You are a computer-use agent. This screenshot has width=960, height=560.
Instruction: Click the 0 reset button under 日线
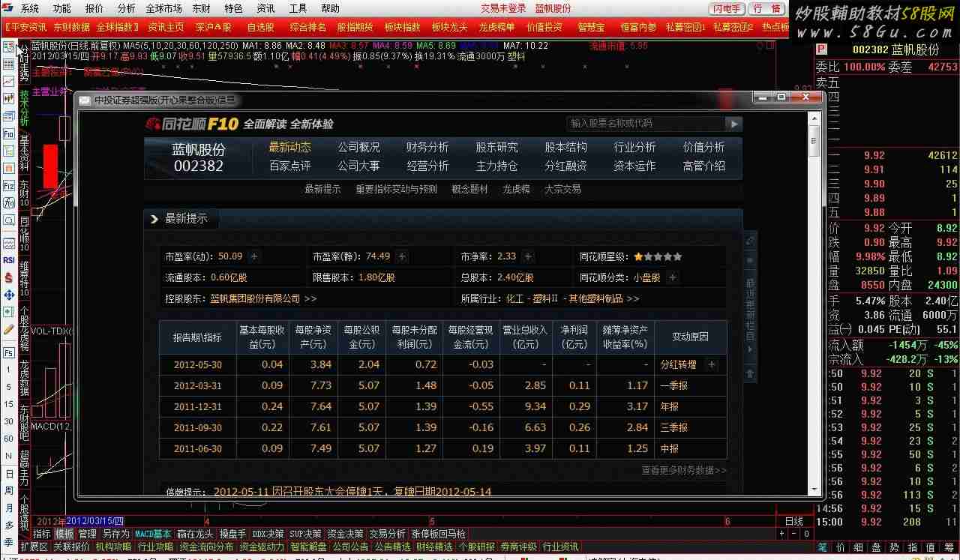click(x=806, y=534)
